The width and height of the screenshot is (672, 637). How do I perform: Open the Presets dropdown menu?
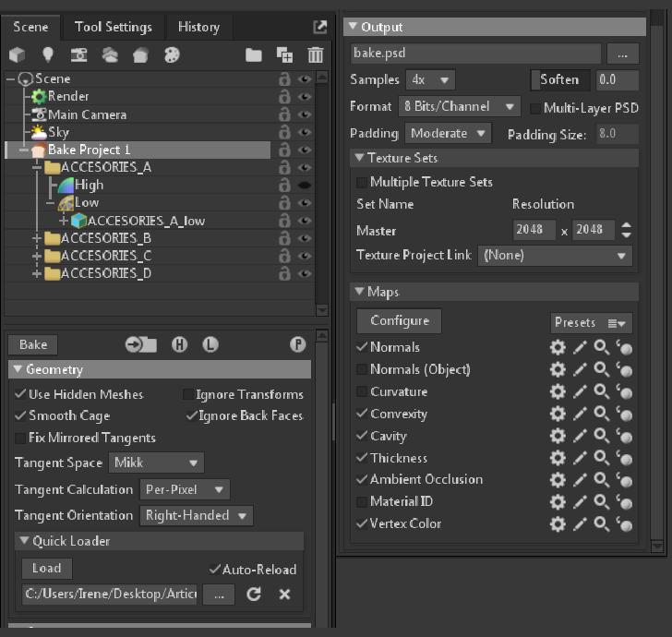point(591,323)
